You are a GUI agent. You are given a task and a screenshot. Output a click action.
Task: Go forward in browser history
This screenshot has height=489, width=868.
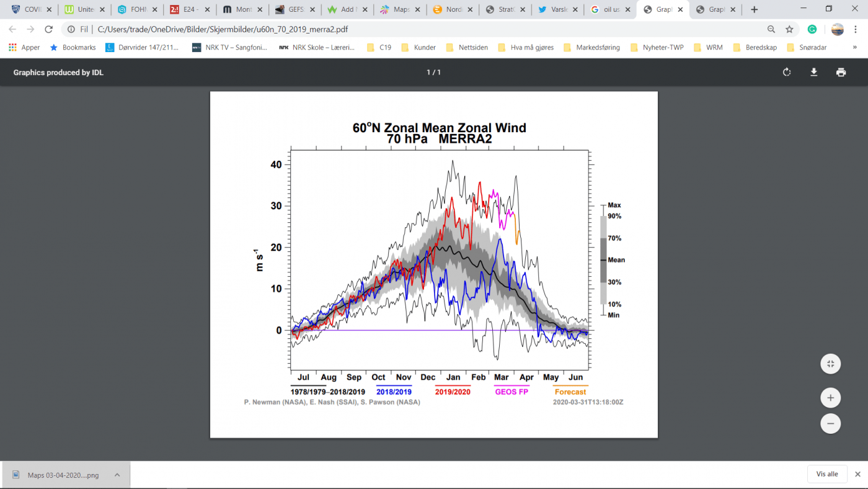(30, 29)
